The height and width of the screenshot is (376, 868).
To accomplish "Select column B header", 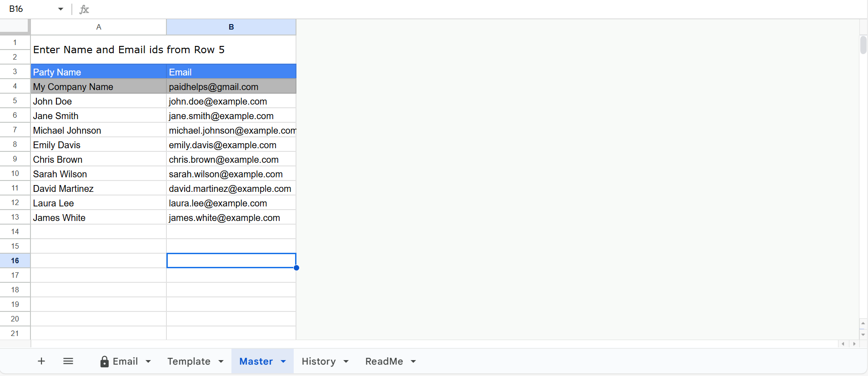I will [231, 27].
